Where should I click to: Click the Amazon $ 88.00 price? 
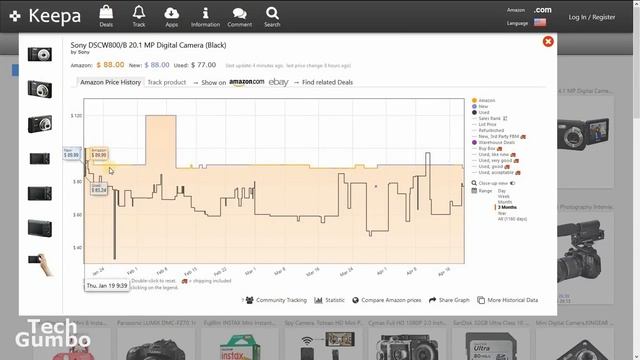pos(110,65)
